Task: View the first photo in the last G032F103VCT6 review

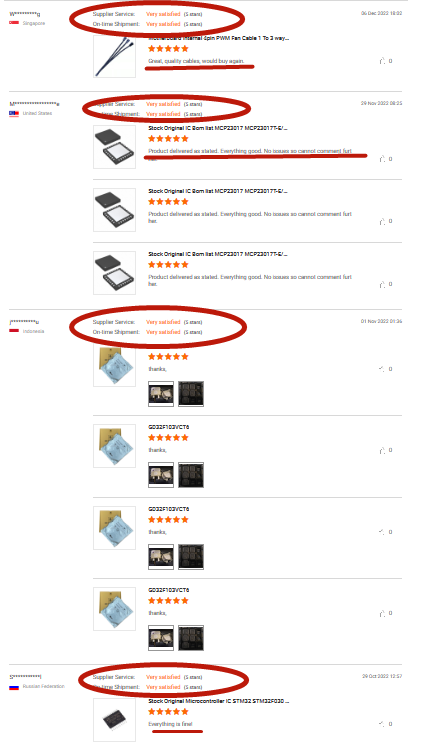Action: click(x=161, y=638)
